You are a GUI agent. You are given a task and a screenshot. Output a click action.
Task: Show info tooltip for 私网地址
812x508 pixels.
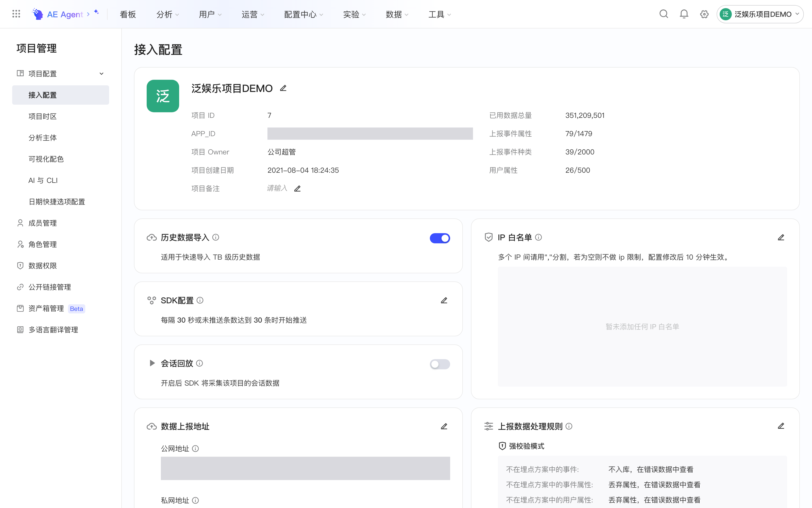pyautogui.click(x=195, y=500)
